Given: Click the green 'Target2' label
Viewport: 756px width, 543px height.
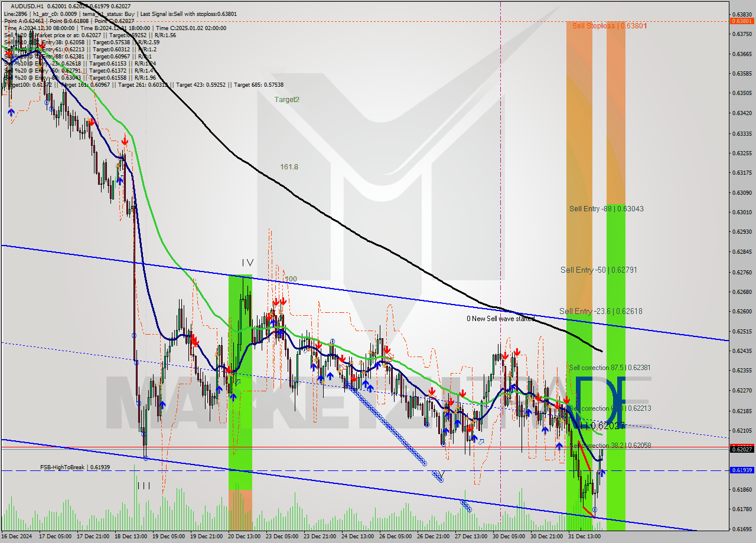Looking at the screenshot, I should 286,100.
